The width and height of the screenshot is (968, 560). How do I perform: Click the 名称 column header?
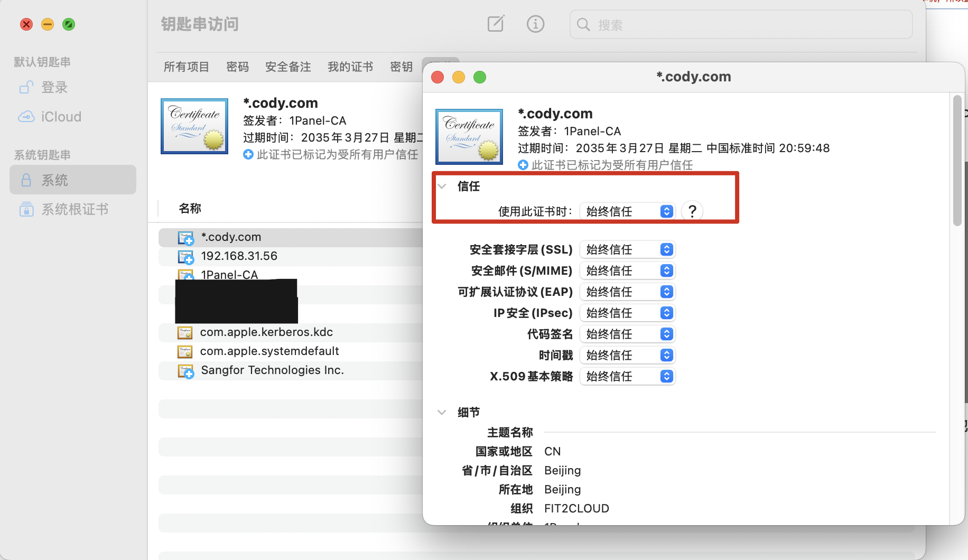click(190, 209)
